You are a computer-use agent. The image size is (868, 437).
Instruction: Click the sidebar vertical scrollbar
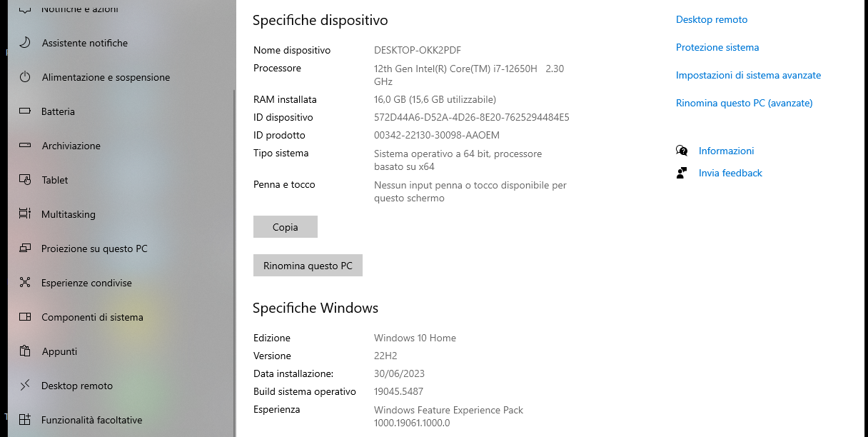coord(233,250)
